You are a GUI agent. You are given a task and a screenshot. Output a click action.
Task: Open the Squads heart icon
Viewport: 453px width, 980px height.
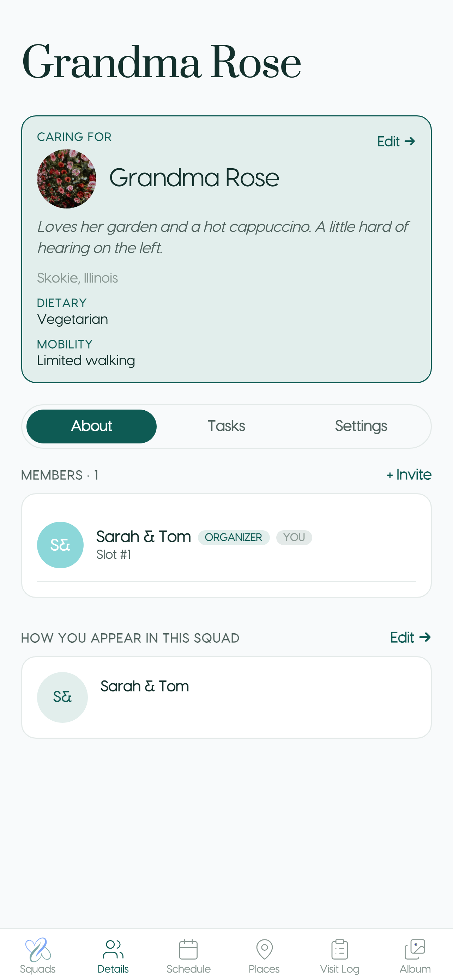tap(38, 950)
